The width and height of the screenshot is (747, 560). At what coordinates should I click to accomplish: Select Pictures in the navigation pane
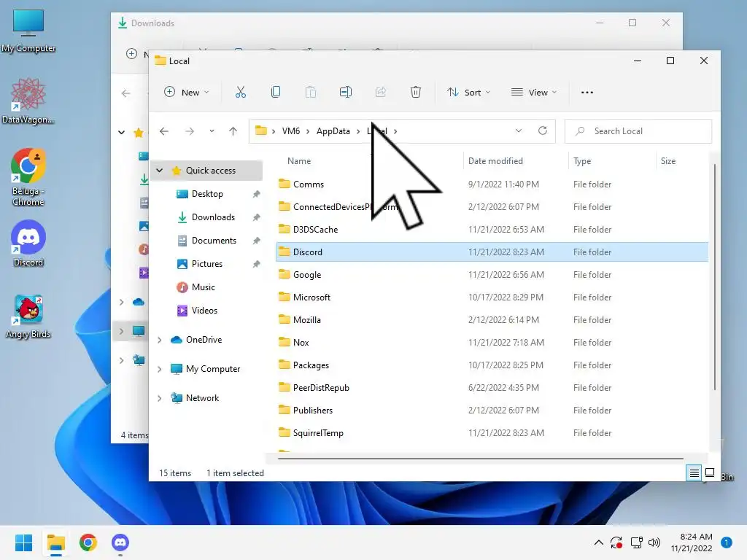coord(206,264)
